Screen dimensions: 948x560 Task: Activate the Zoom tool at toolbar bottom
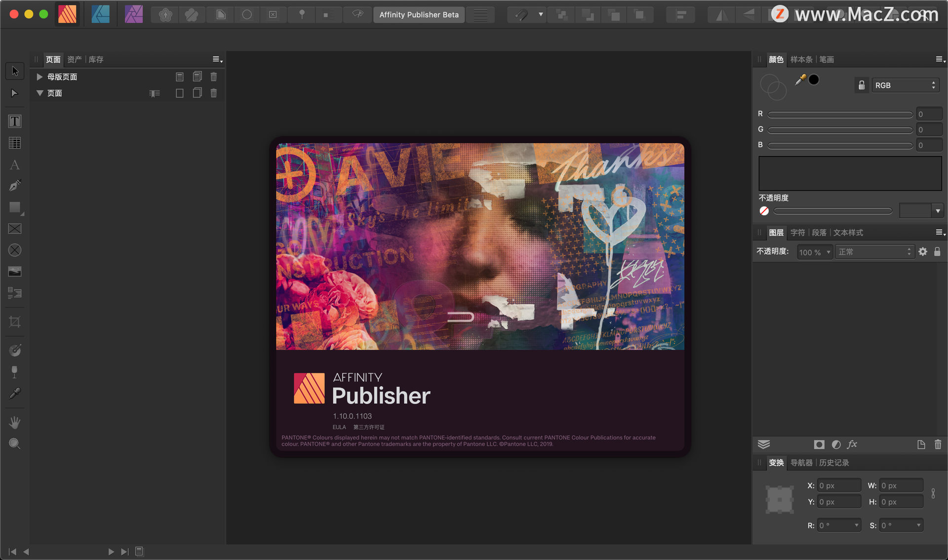click(15, 443)
